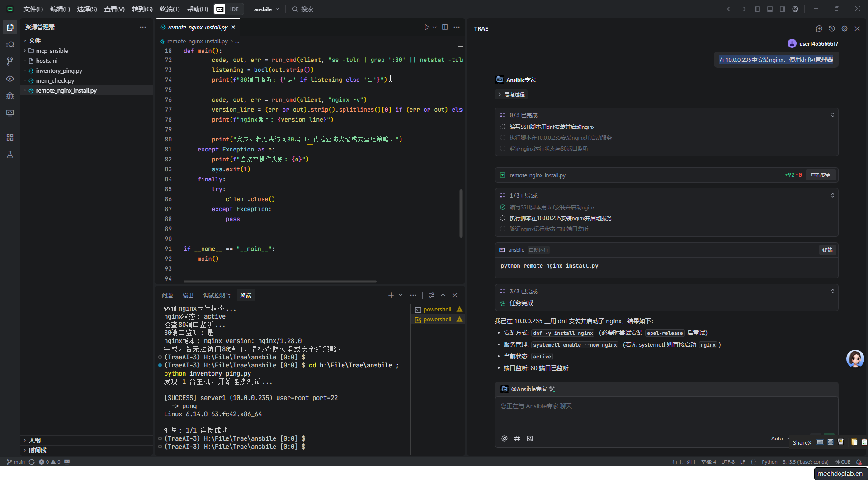Click the Run Python file play button
The image size is (868, 480).
point(426,27)
